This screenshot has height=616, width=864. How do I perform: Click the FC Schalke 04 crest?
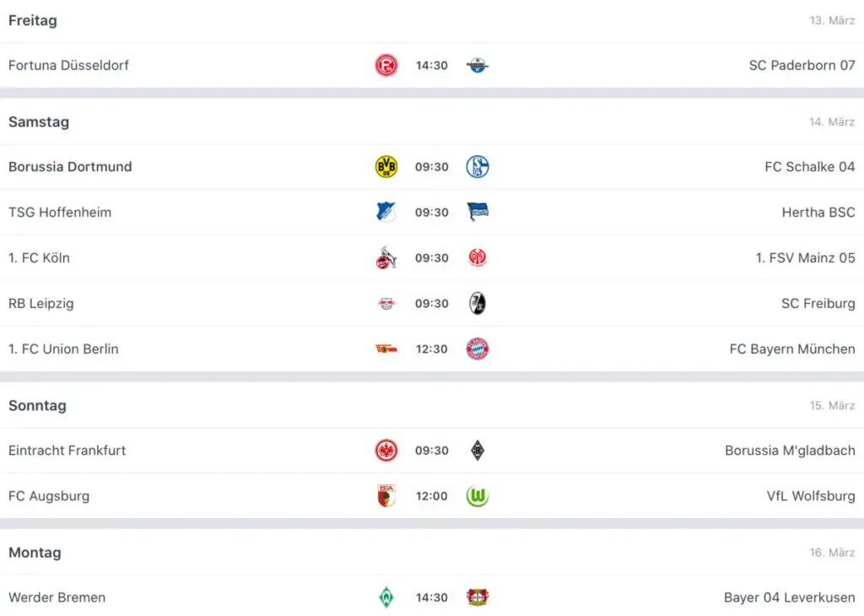[x=478, y=167]
